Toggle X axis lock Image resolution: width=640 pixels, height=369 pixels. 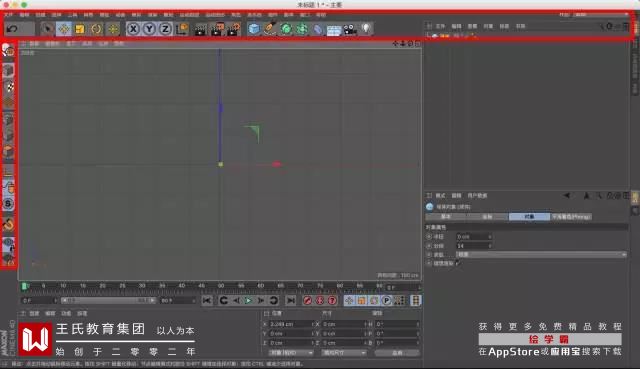pyautogui.click(x=133, y=29)
